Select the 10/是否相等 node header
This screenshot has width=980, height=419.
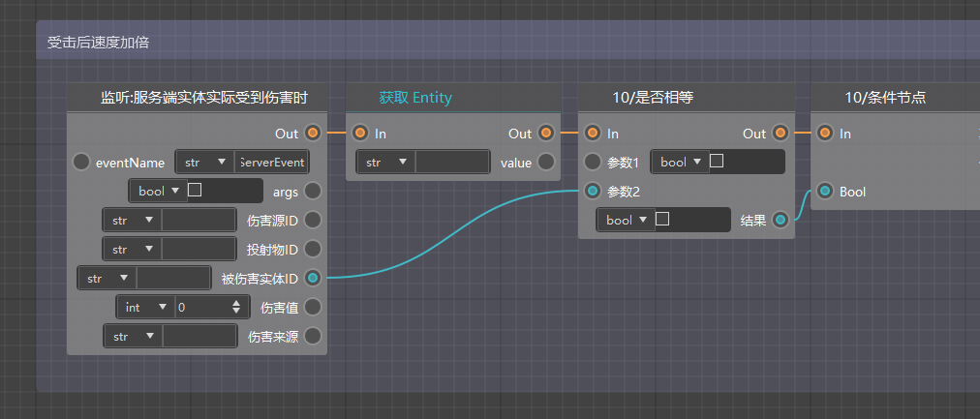coord(687,98)
